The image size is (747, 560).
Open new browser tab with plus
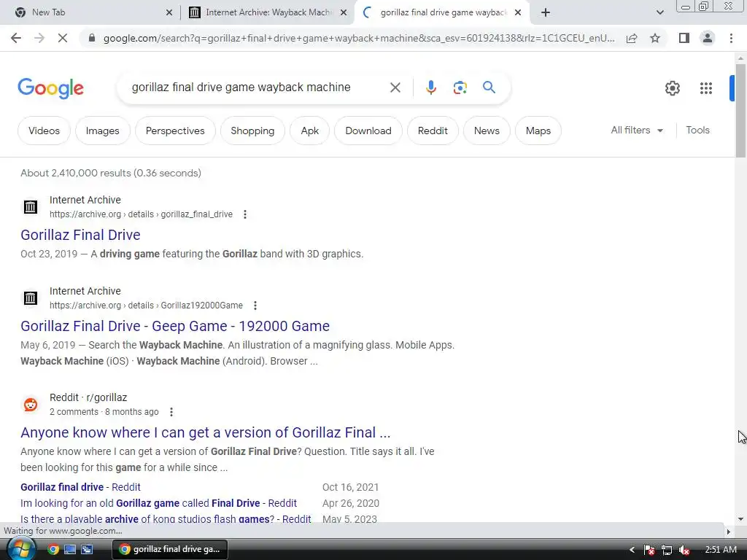[546, 12]
